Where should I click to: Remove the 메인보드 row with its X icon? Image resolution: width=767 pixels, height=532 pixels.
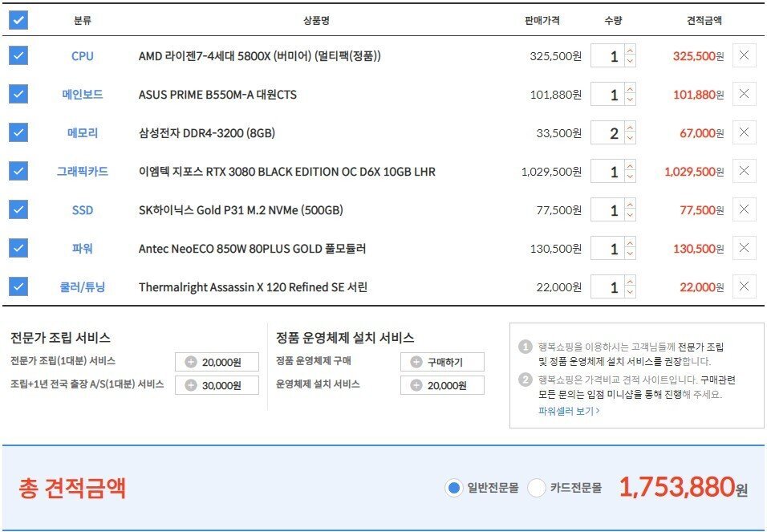744,93
